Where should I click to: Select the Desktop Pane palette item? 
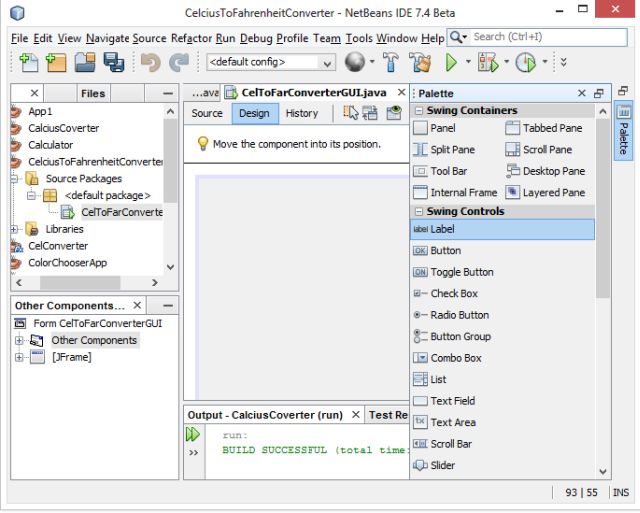pyautogui.click(x=546, y=171)
